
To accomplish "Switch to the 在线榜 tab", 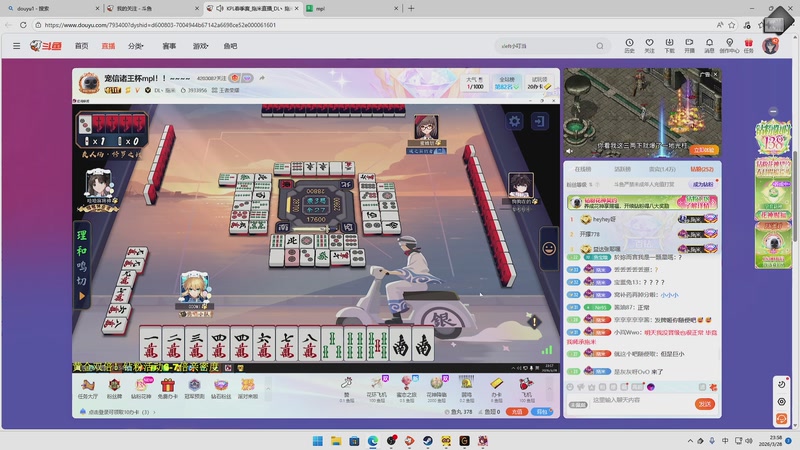I will [x=583, y=169].
